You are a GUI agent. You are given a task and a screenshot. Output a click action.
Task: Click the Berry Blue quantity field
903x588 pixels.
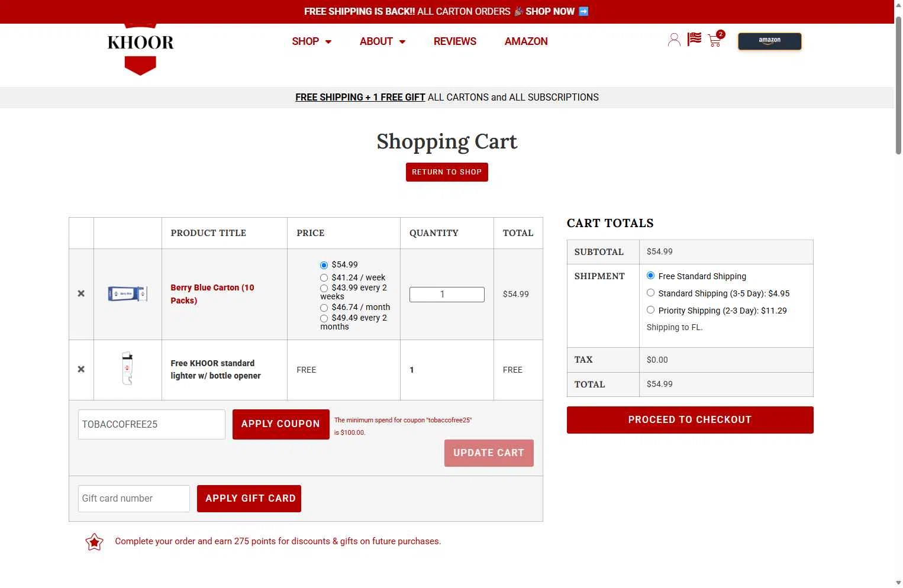click(447, 295)
